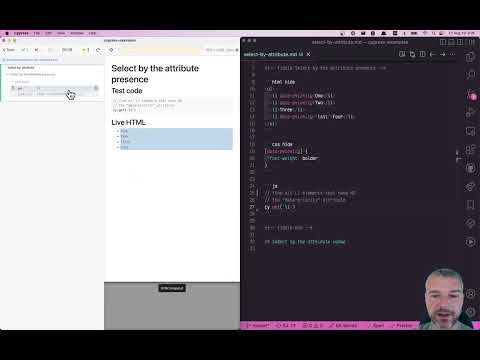Click Cypress Tests button in runner toolbar

pos(9,50)
